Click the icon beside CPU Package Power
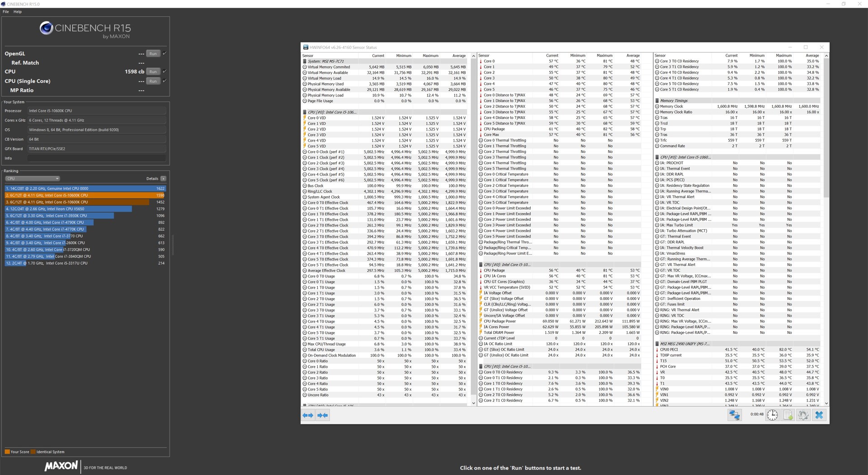 click(x=481, y=321)
